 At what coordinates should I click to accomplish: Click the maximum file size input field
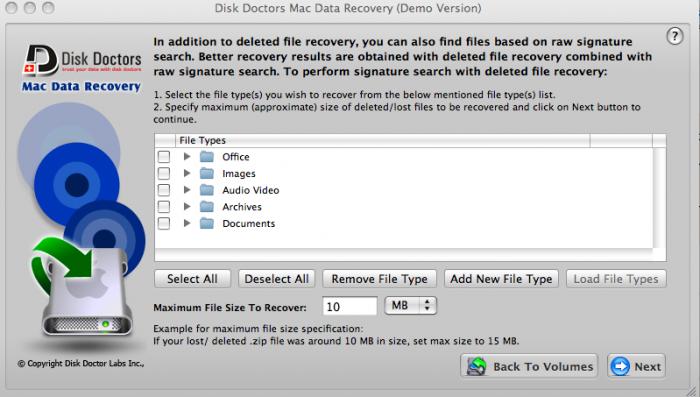pos(350,306)
